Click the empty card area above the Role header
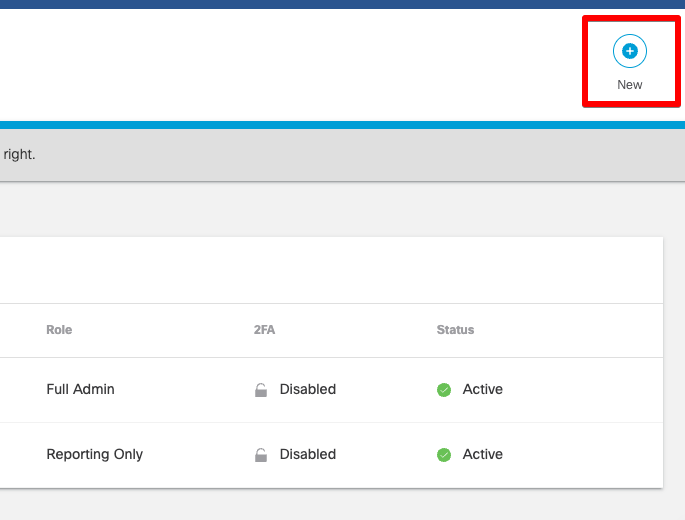 300,270
